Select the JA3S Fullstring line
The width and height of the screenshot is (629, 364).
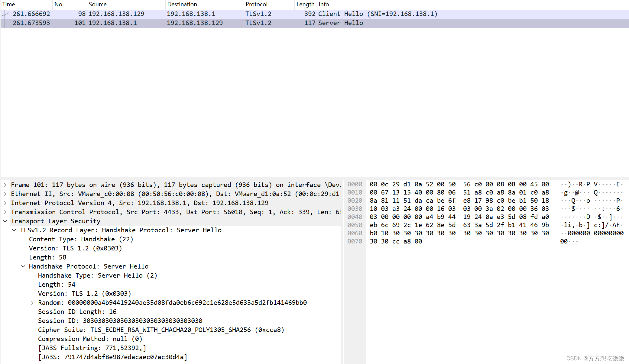[92, 348]
